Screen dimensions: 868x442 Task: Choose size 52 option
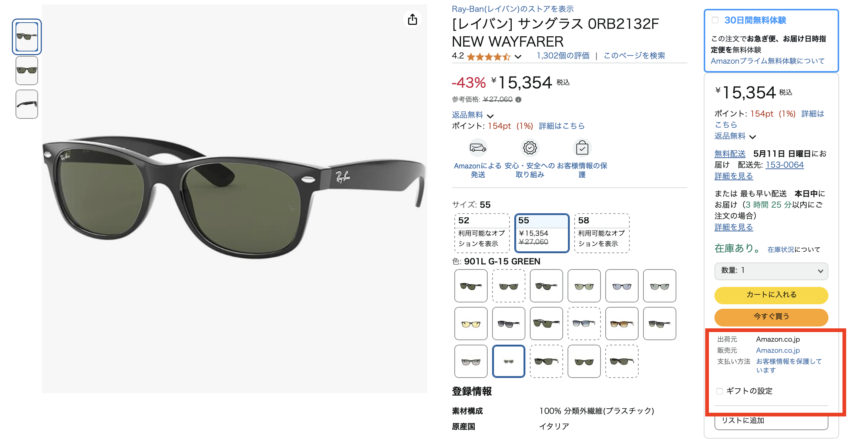[x=482, y=233]
